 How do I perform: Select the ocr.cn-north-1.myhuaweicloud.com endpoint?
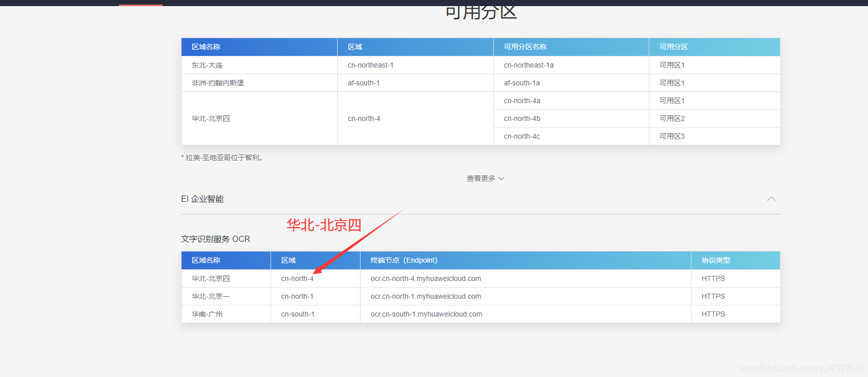426,296
